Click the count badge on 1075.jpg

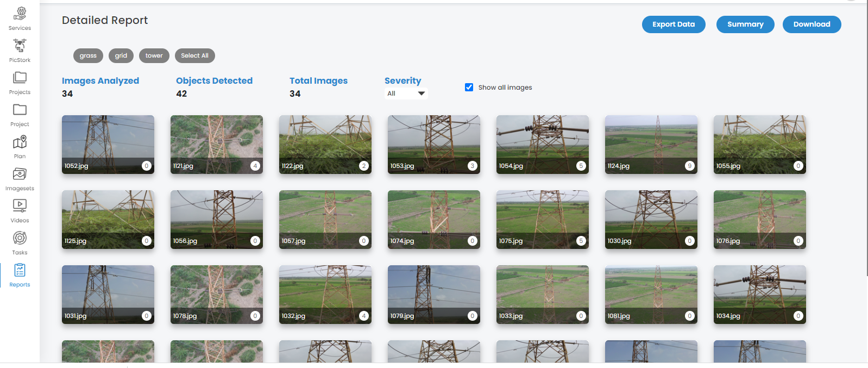tap(581, 241)
